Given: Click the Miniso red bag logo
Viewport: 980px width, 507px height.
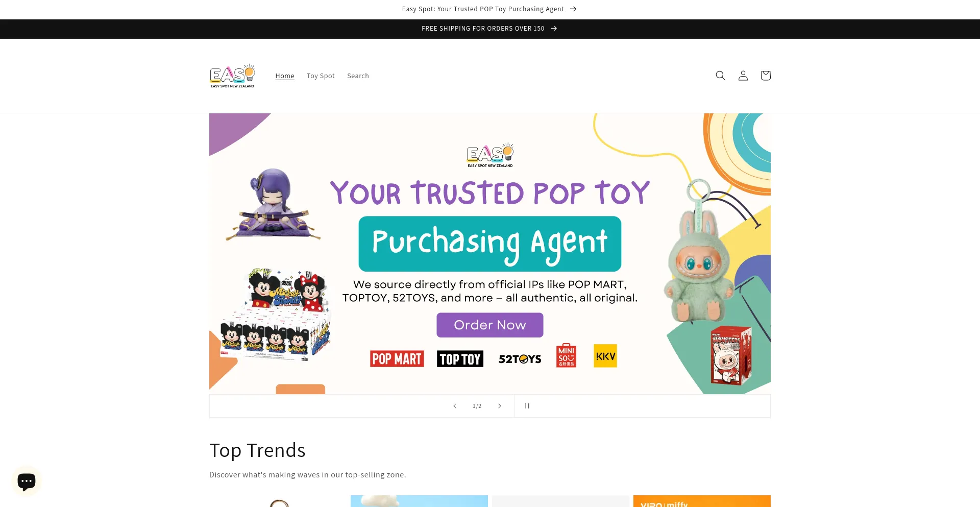Looking at the screenshot, I should (x=566, y=355).
